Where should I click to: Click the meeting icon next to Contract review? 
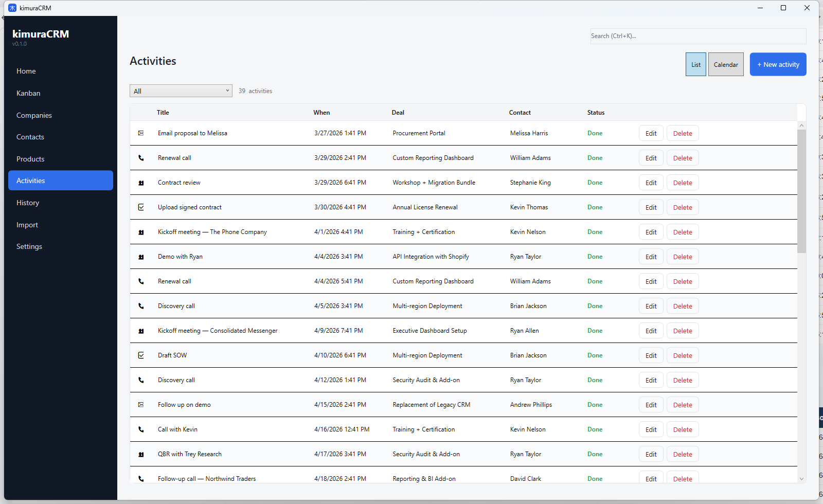(141, 183)
